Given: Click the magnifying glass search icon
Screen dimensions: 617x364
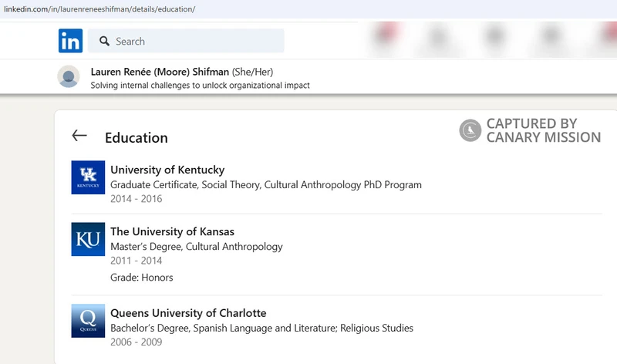Looking at the screenshot, I should (103, 41).
